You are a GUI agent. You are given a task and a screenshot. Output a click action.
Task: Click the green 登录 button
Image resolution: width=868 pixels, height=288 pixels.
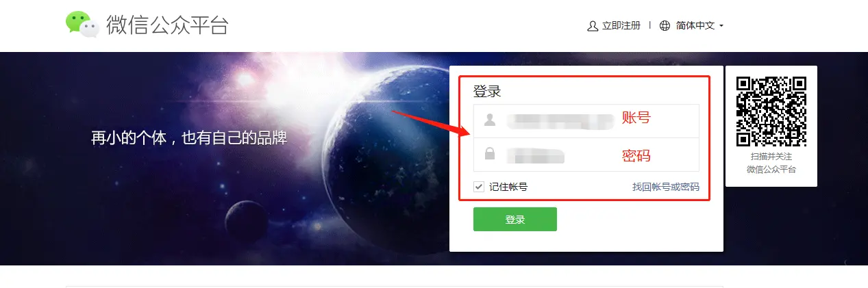point(515,220)
